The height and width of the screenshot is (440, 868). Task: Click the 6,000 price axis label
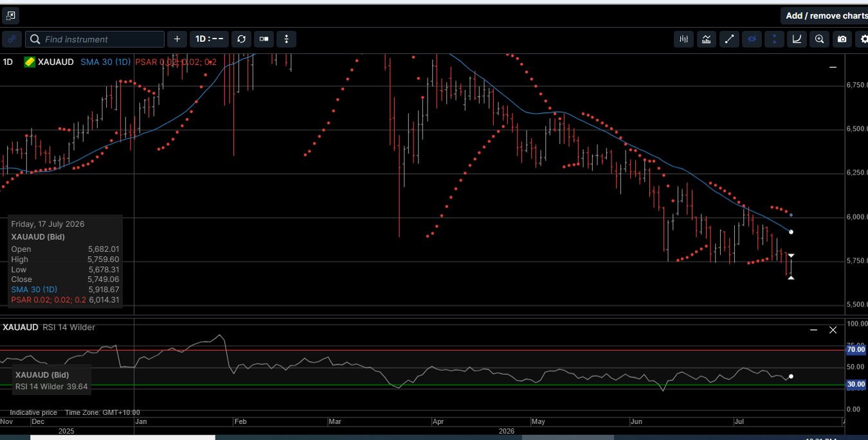click(856, 217)
